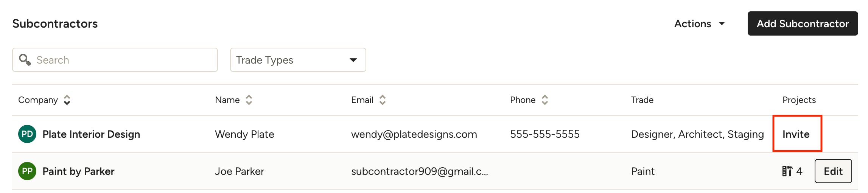868x193 pixels.
Task: Click the phone number 555-555-5555
Action: click(x=544, y=134)
